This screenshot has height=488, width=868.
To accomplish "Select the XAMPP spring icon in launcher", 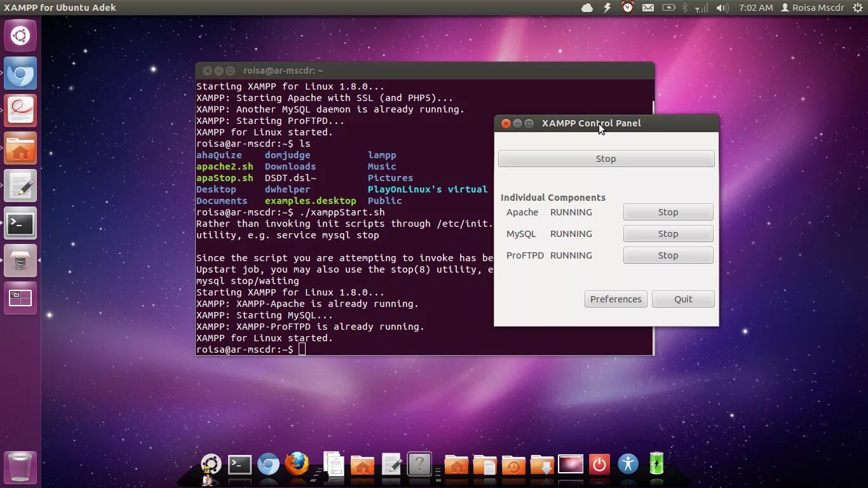I will point(20,261).
